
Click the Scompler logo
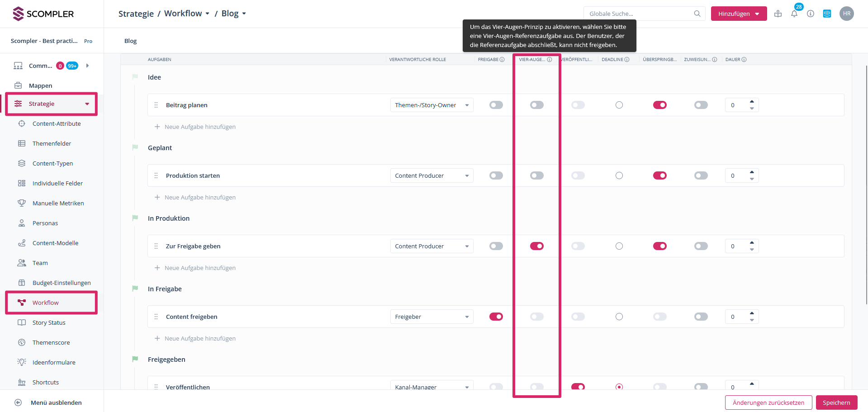[x=43, y=14]
